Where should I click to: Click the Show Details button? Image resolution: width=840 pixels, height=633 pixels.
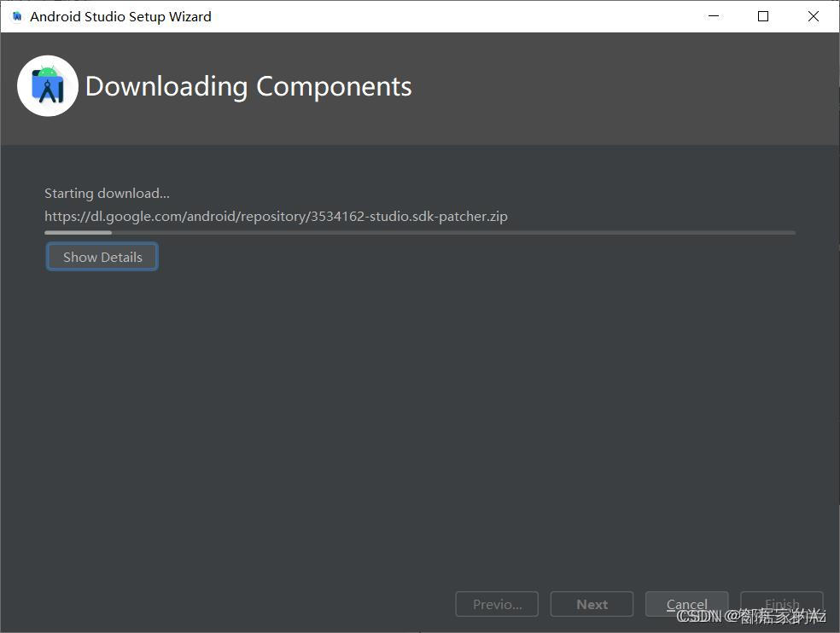coord(102,257)
